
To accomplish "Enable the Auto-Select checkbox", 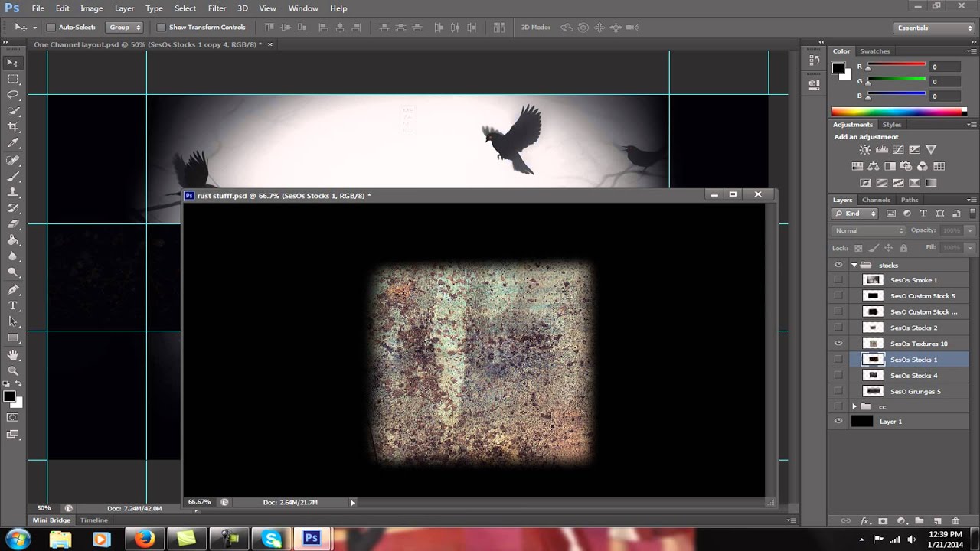I will coord(51,28).
